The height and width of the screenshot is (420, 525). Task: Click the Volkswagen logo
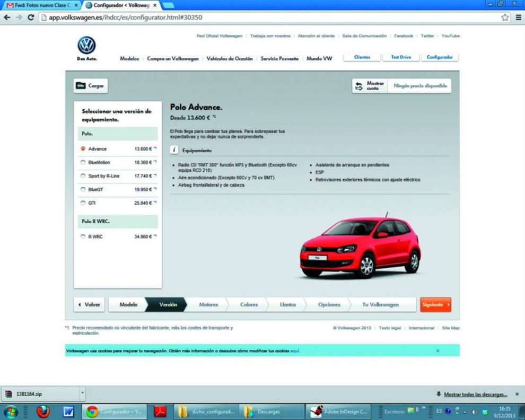87,45
